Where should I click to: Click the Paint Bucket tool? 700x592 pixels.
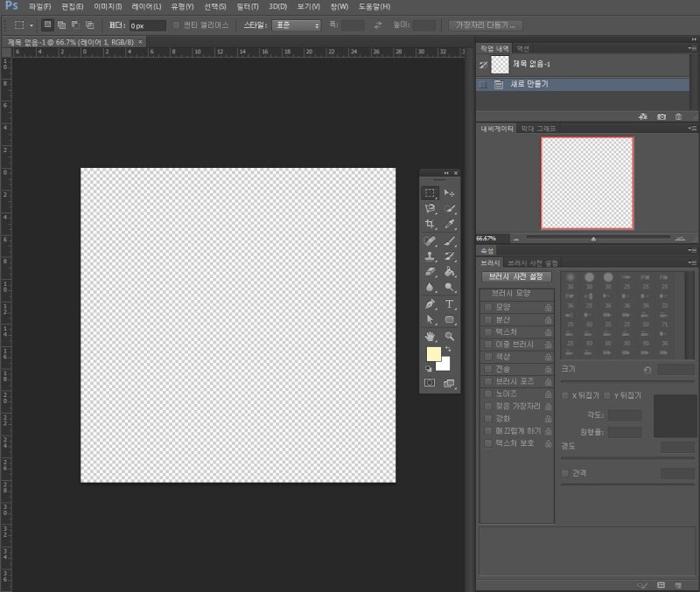(x=450, y=272)
